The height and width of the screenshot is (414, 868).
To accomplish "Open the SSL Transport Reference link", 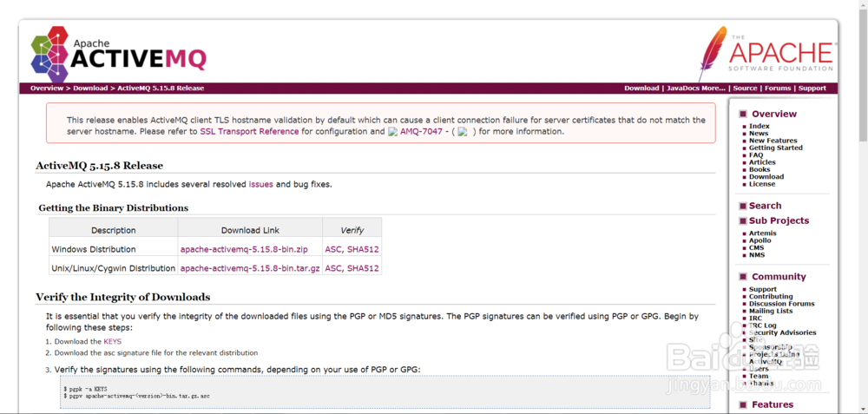I will click(x=249, y=132).
